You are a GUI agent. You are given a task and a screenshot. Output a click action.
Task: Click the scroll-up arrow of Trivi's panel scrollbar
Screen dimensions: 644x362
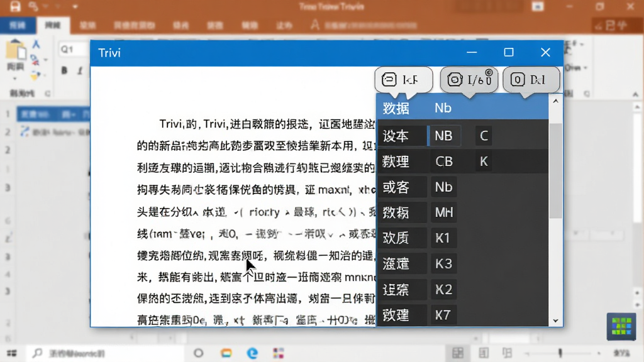coord(556,101)
